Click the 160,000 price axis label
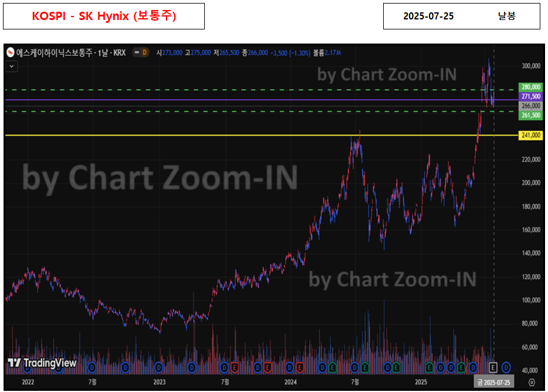Screen dimensions: 548x392 pos(531,230)
